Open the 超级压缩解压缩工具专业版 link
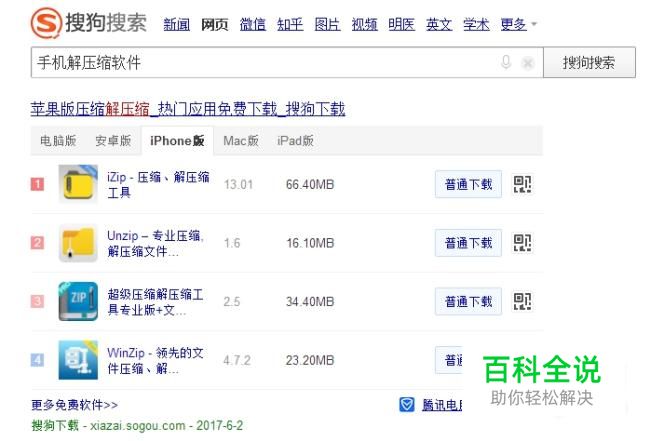 pyautogui.click(x=155, y=302)
